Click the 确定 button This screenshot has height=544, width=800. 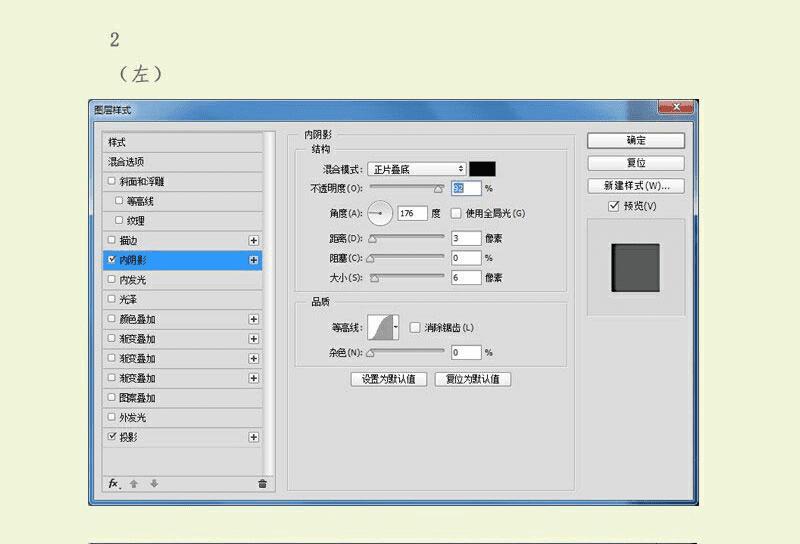(x=636, y=141)
